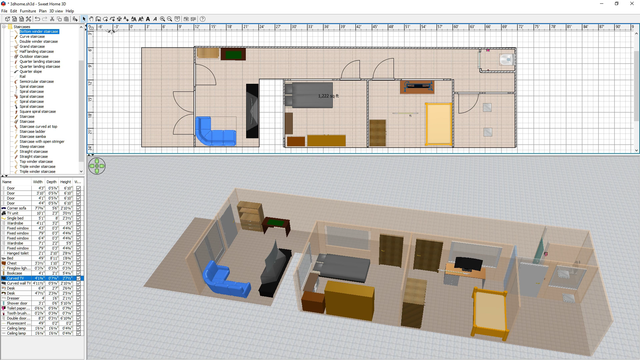This screenshot has height=360, width=640.
Task: Choose the Create walls tool
Action: coord(98,19)
